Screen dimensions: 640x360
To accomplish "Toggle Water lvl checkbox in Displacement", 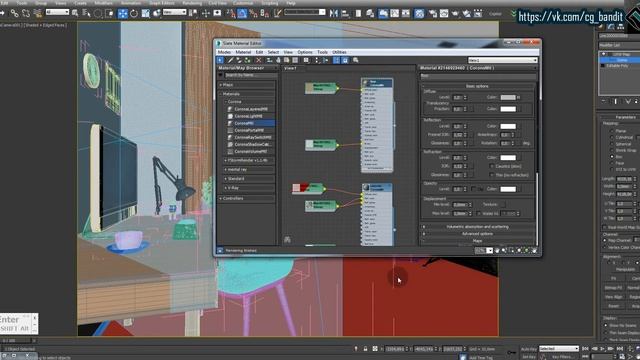I will pyautogui.click(x=478, y=213).
